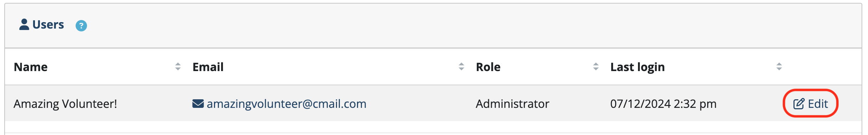Viewport: 868px width, 135px height.
Task: Toggle sort arrows in Last login column
Action: point(779,66)
